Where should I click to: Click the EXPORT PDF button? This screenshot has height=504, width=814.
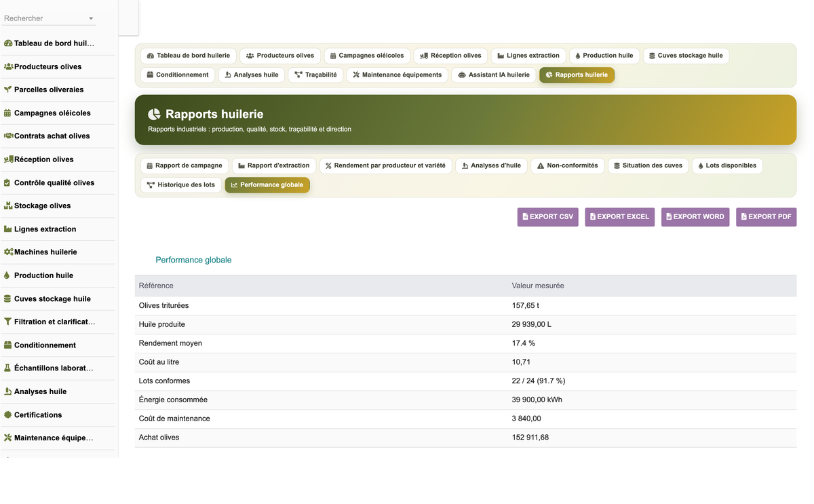(767, 217)
